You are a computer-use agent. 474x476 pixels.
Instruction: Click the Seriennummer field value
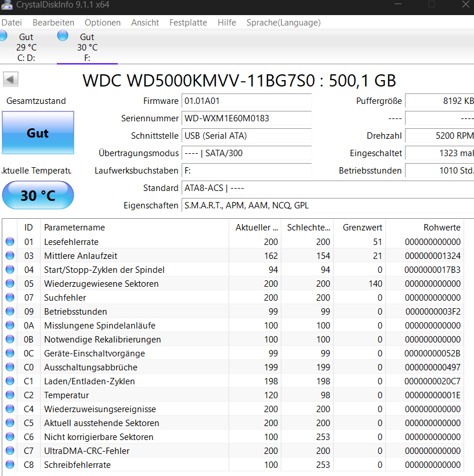tap(247, 118)
